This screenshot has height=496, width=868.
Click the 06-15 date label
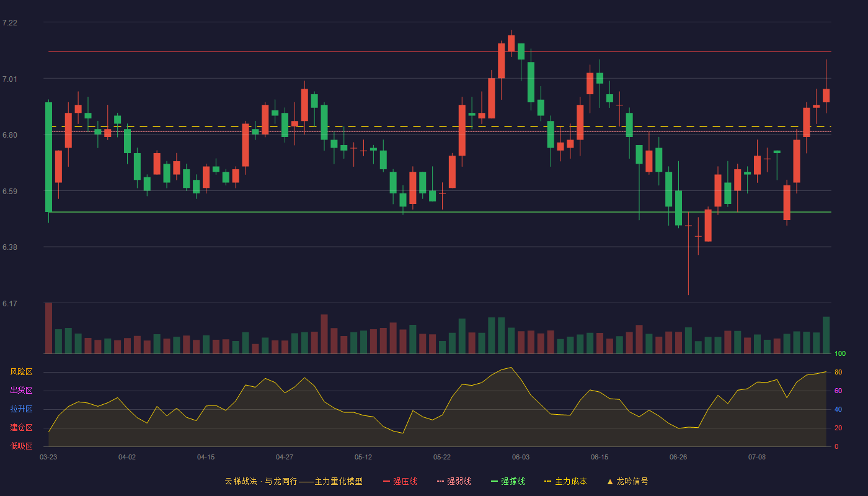[600, 457]
